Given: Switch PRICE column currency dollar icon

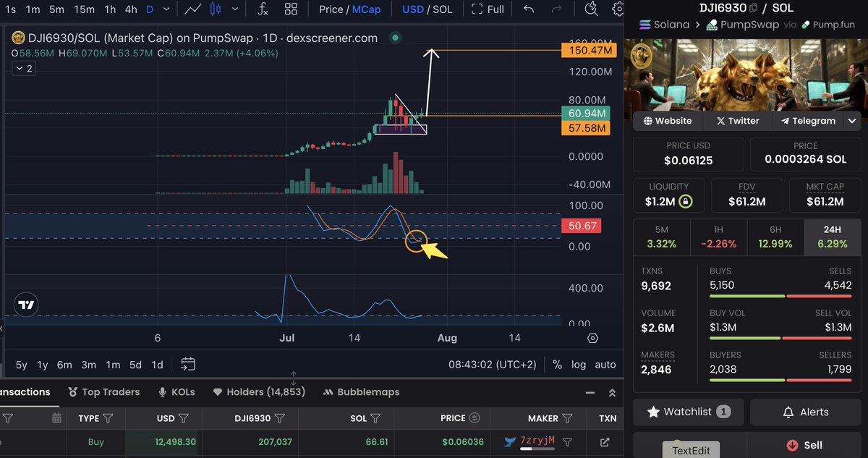Looking at the screenshot, I should pos(475,417).
